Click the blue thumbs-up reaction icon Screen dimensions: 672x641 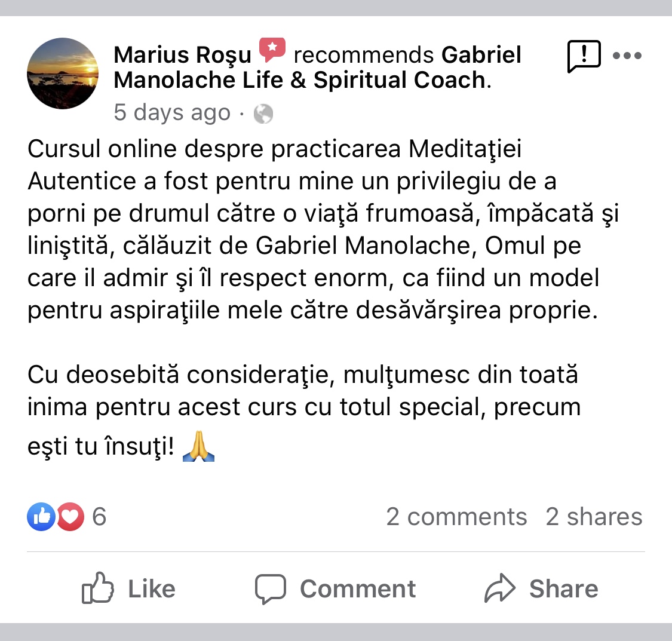41,516
